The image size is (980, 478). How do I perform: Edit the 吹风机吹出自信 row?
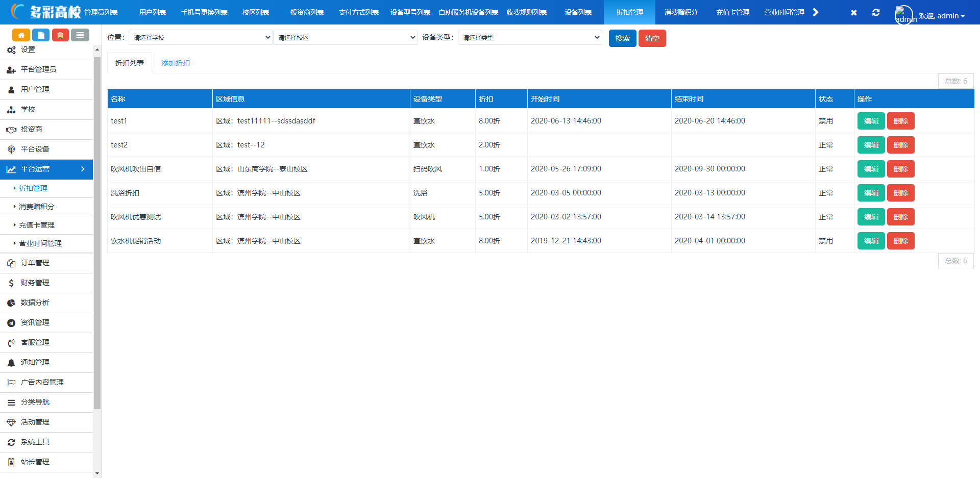click(871, 169)
